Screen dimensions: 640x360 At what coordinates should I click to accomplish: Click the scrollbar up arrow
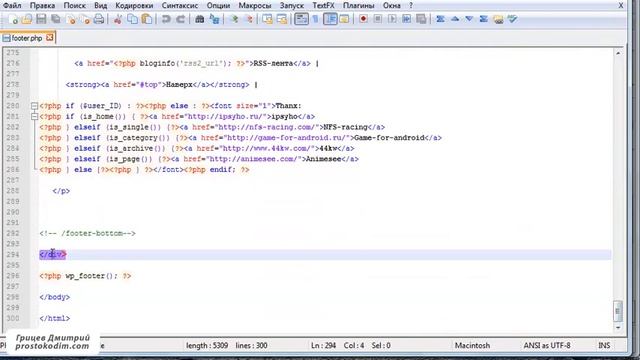[x=618, y=53]
